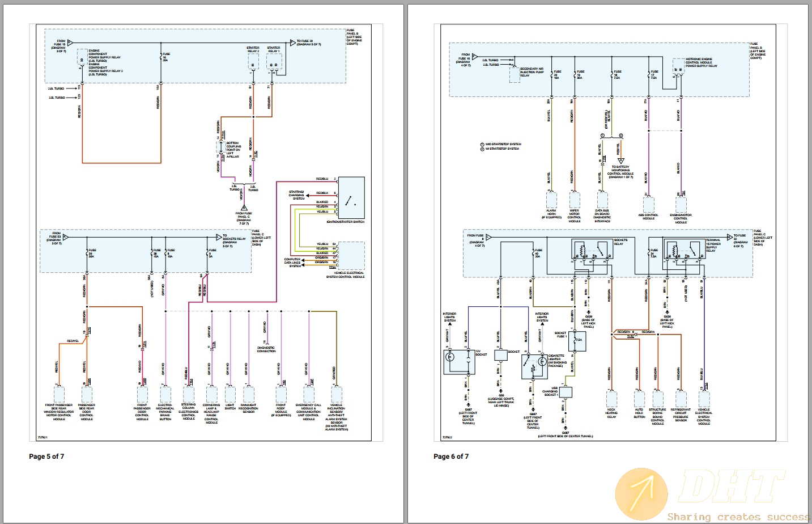
Task: Click "TO FUSE 20 (DIAGRAM 5 OF 7)" reference
Action: coord(309,43)
